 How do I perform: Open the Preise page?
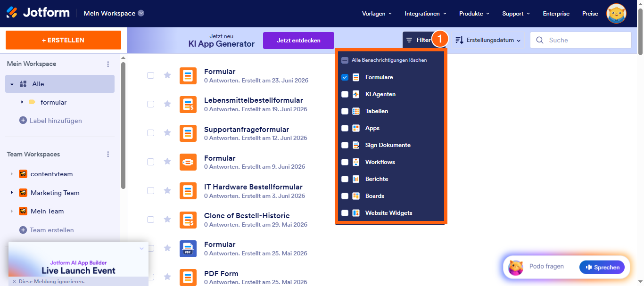(590, 14)
